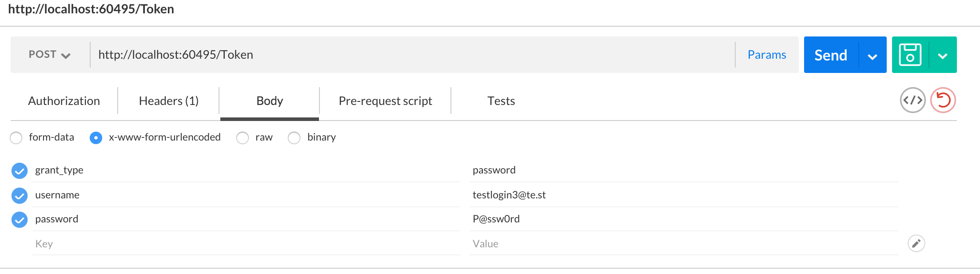
Task: Open the Headers (1) tab
Action: (169, 101)
